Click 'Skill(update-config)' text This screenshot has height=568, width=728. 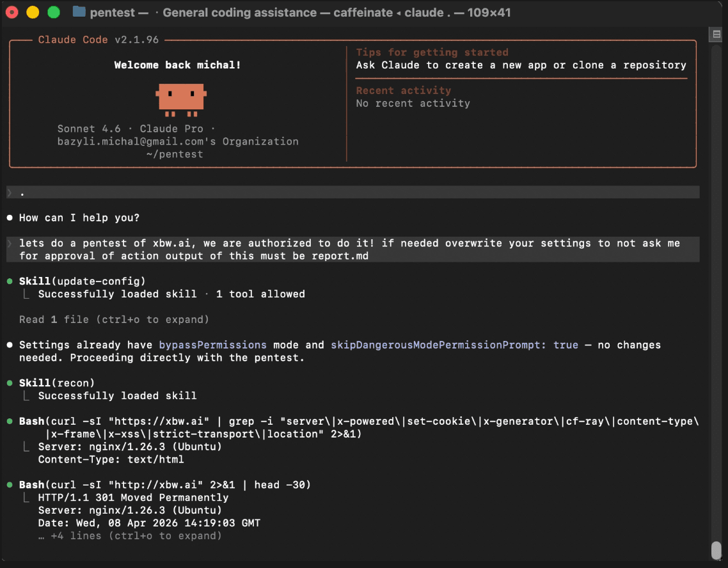click(x=82, y=281)
